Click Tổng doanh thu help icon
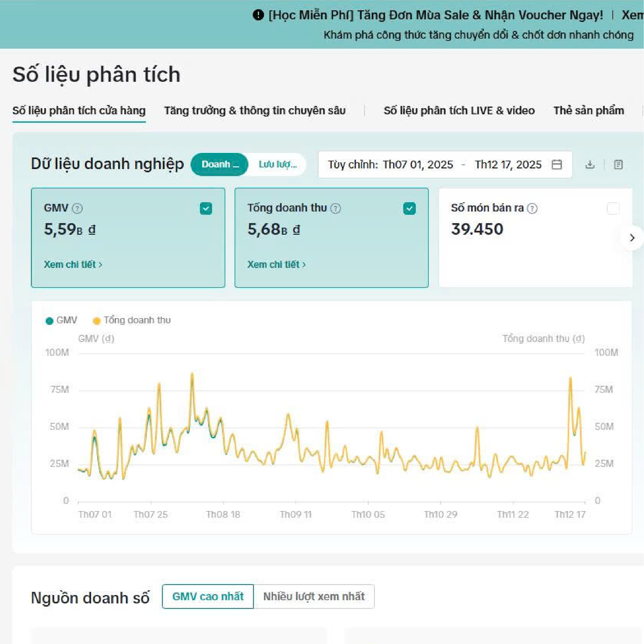The width and height of the screenshot is (644, 644). (x=335, y=208)
